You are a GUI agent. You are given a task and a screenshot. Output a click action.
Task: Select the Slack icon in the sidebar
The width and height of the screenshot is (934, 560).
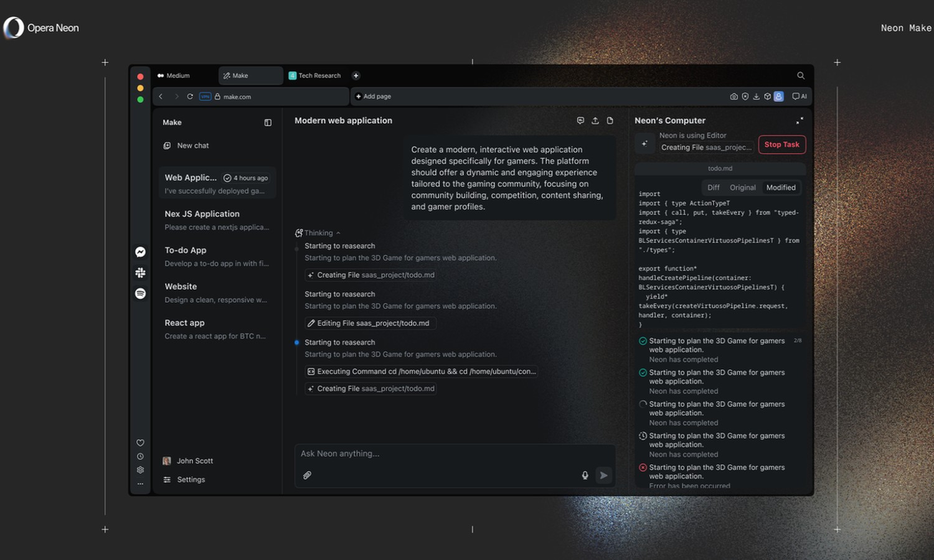click(140, 272)
